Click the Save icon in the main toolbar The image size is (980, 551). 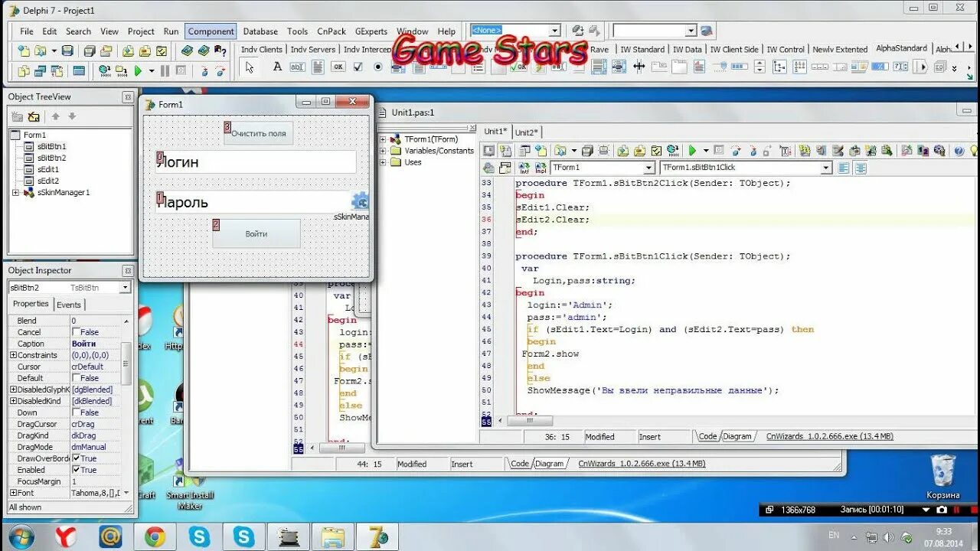(67, 51)
